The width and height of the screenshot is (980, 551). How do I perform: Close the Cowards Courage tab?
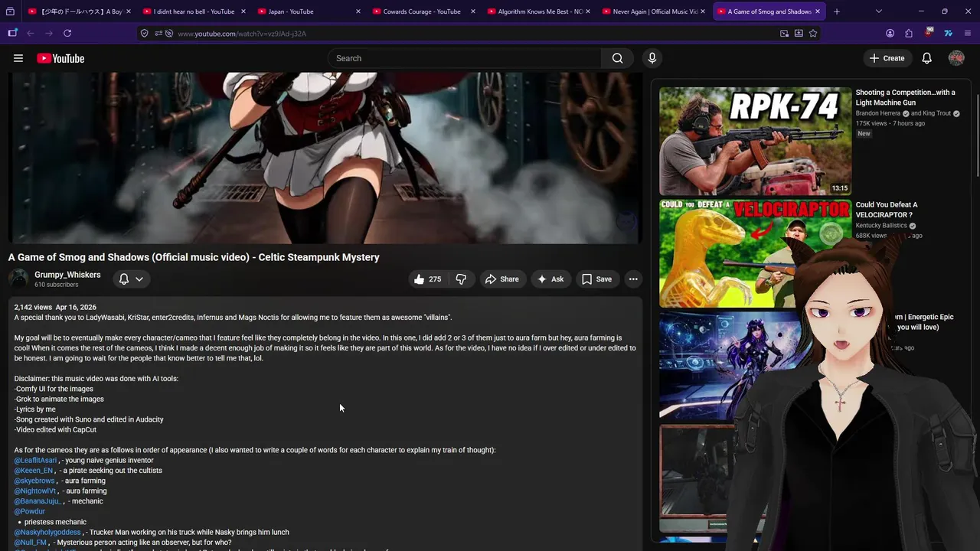473,11
